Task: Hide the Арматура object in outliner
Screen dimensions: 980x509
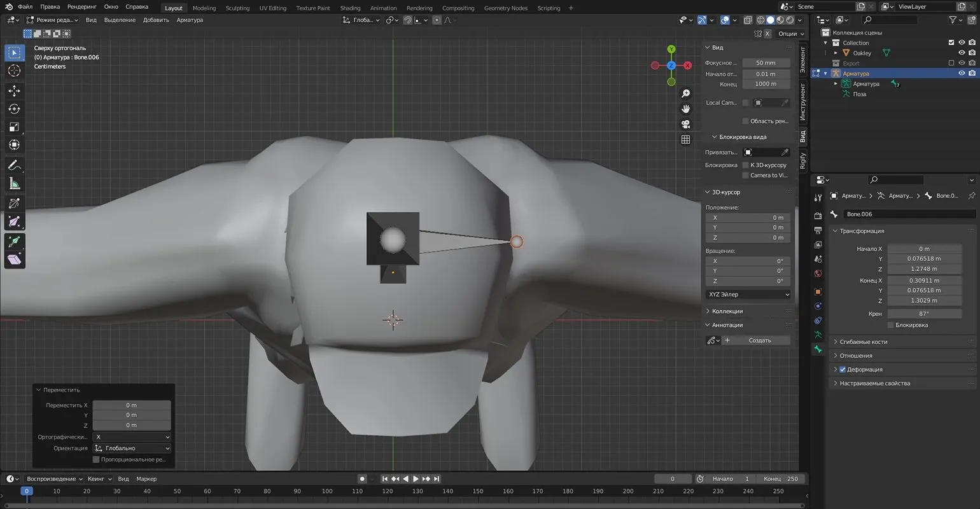Action: [x=962, y=73]
